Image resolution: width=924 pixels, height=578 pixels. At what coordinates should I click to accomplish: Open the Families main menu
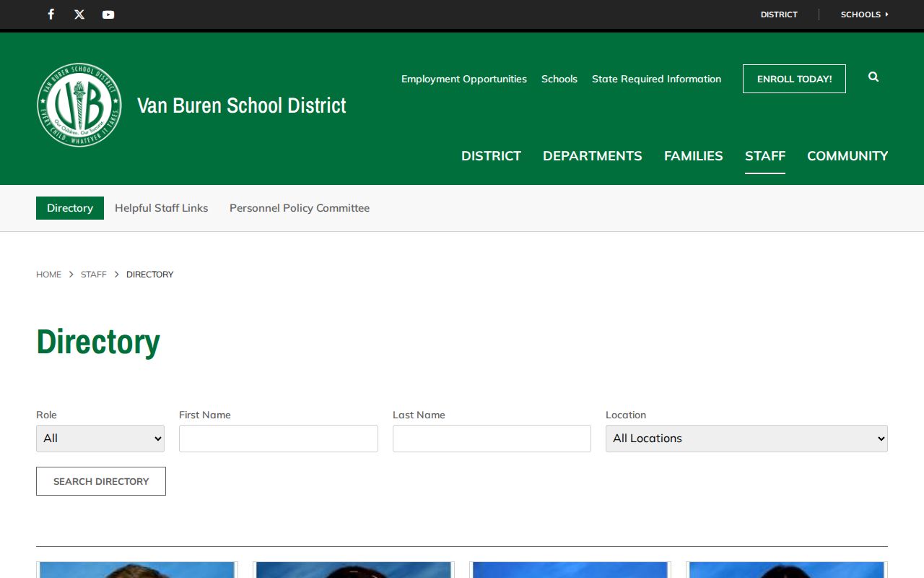694,156
